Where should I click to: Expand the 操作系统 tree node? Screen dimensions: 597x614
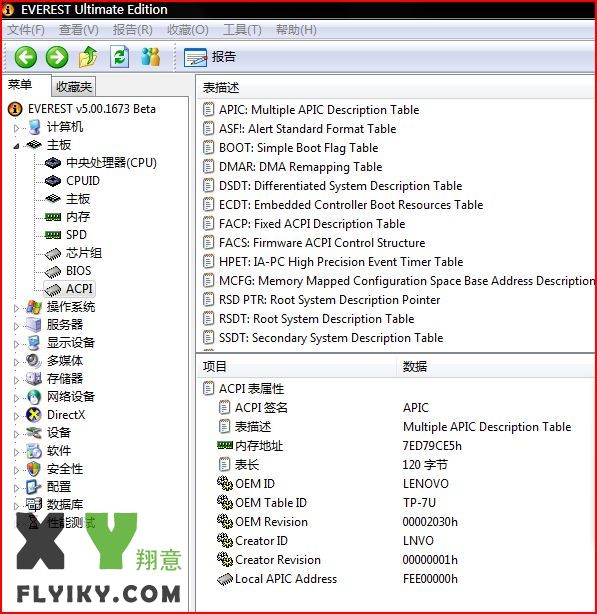pos(16,308)
